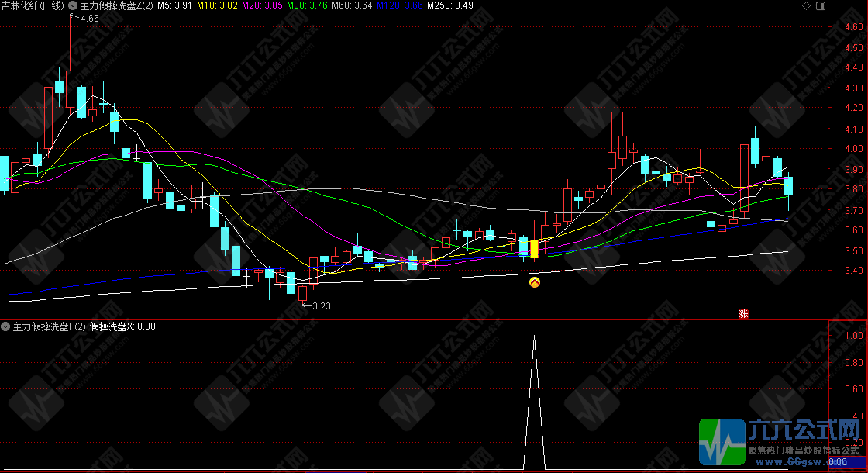Click the 3.23 low price marker
This screenshot has width=868, height=473.
pos(320,306)
